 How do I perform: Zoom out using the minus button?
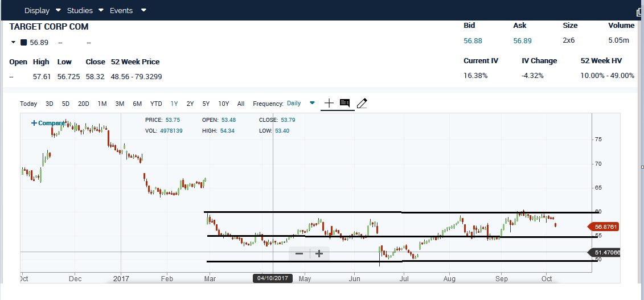300,254
